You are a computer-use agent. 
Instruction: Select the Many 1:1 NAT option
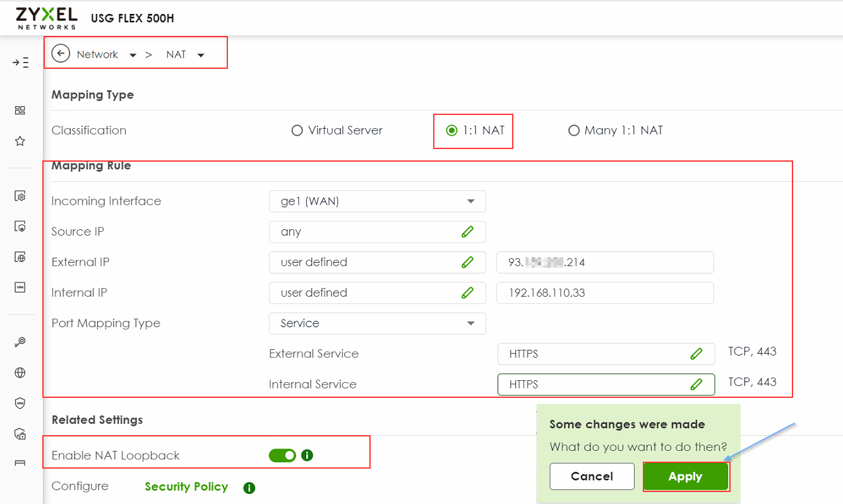tap(573, 131)
